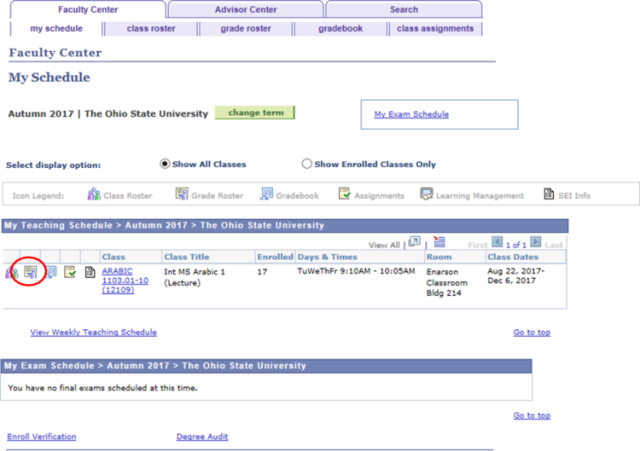Click TuWeThFr 9:10AM - 10:05AM cell
This screenshot has width=640, height=451.
tap(356, 271)
